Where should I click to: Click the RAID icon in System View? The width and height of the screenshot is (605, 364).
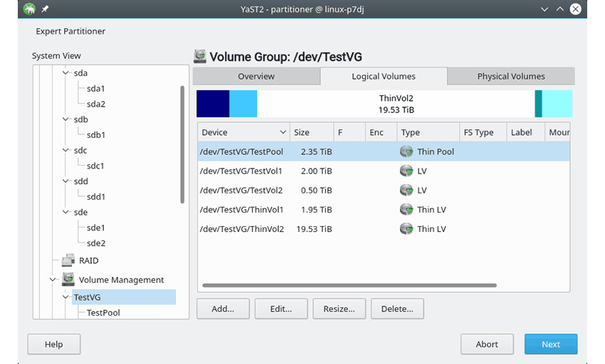pos(68,261)
